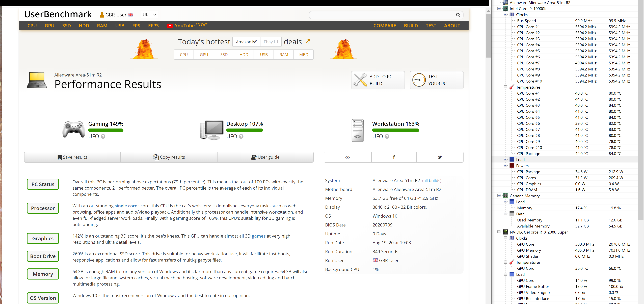The image size is (644, 304).
Task: Collapse the Powers tree node
Action: [505, 165]
